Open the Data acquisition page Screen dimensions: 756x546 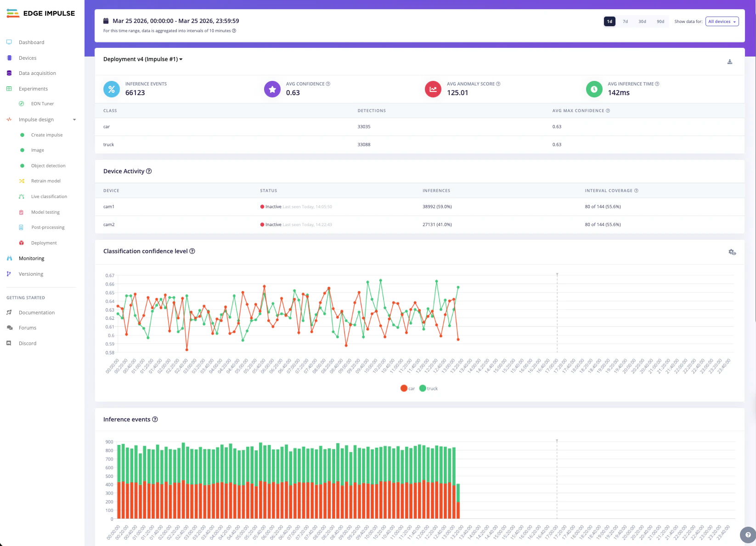point(37,74)
